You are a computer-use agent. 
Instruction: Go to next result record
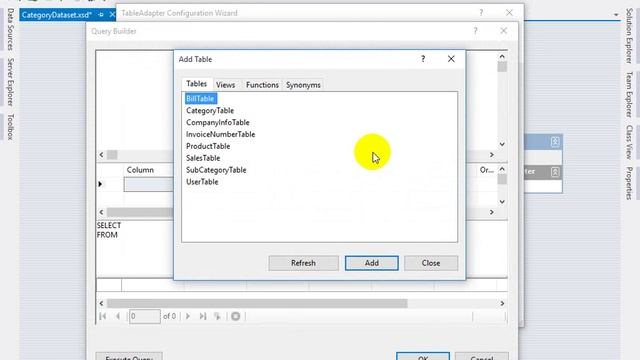(x=188, y=316)
